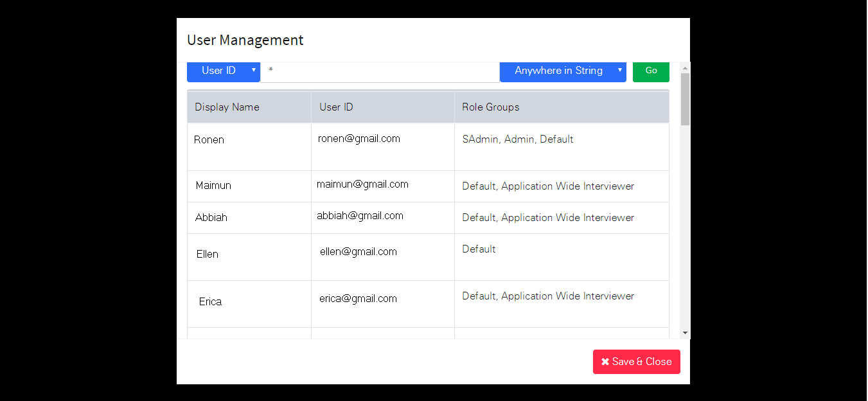The image size is (868, 401).
Task: Click the X icon on Save & Close
Action: tap(605, 362)
